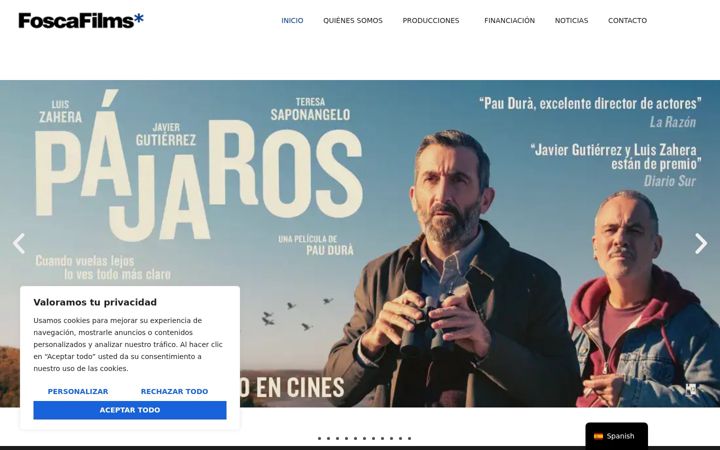The width and height of the screenshot is (720, 450).
Task: Click the Pájaros film banner title
Action: (x=198, y=165)
